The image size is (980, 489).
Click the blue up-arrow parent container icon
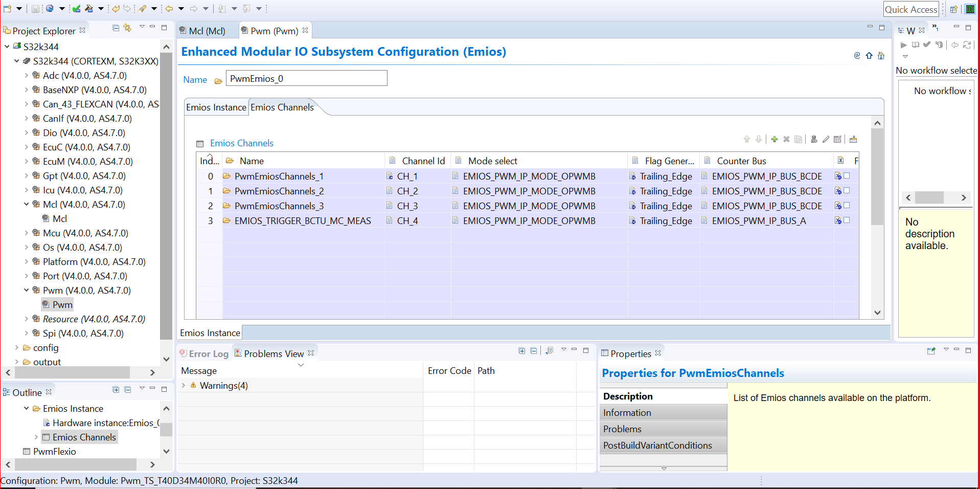pos(869,55)
